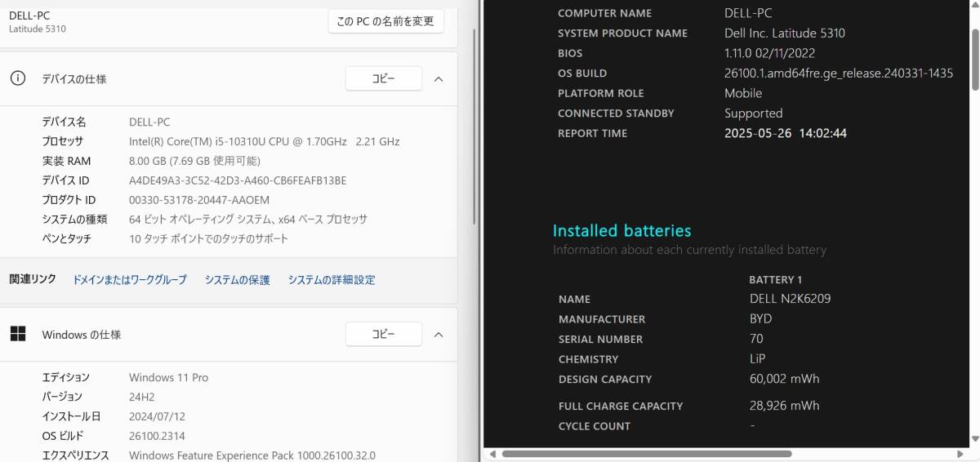Click the device specifications info icon
The width and height of the screenshot is (980, 462).
pos(18,78)
